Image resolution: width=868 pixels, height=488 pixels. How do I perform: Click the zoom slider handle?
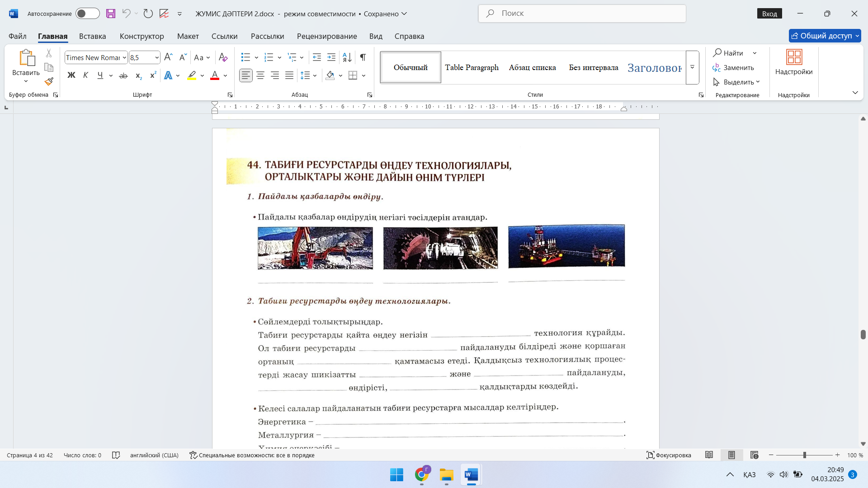tap(804, 455)
